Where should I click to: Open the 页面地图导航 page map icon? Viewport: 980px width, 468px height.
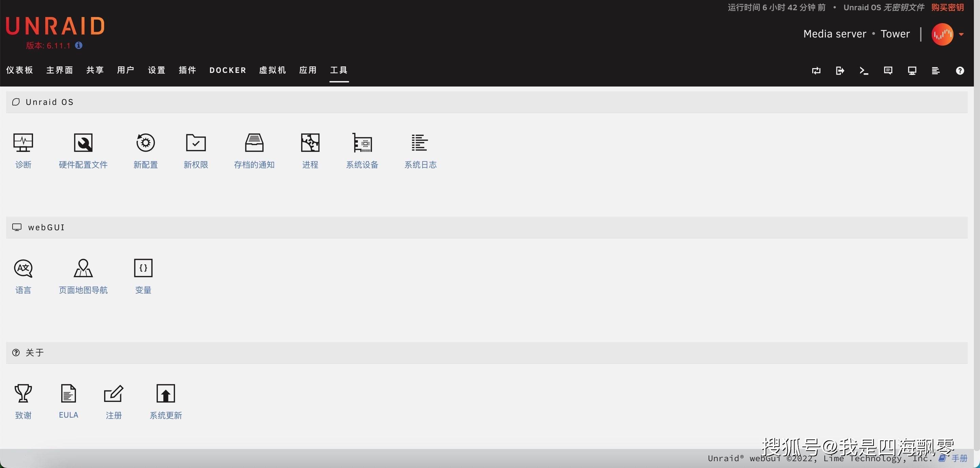pyautogui.click(x=83, y=268)
